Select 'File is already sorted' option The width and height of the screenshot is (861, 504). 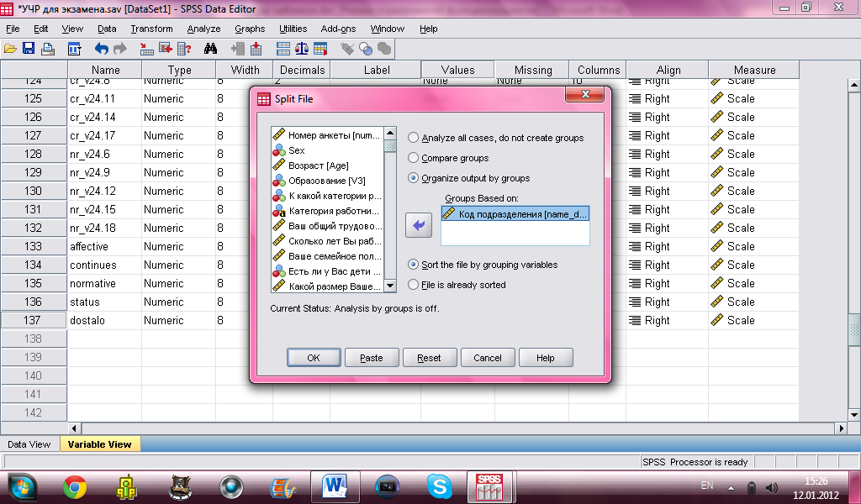point(457,285)
